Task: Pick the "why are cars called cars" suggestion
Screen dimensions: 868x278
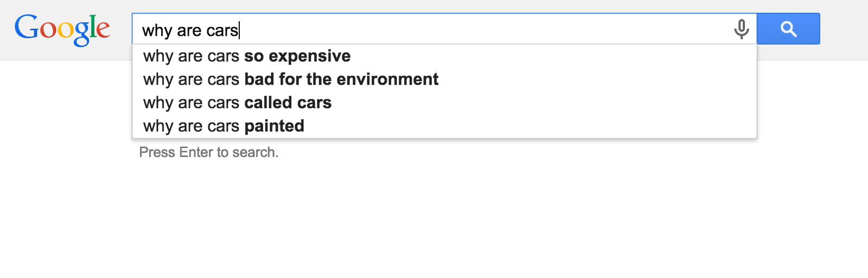Action: pyautogui.click(x=237, y=103)
